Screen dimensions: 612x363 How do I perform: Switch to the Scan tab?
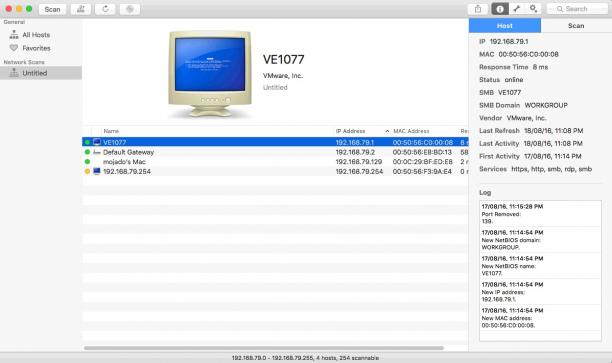coord(576,26)
